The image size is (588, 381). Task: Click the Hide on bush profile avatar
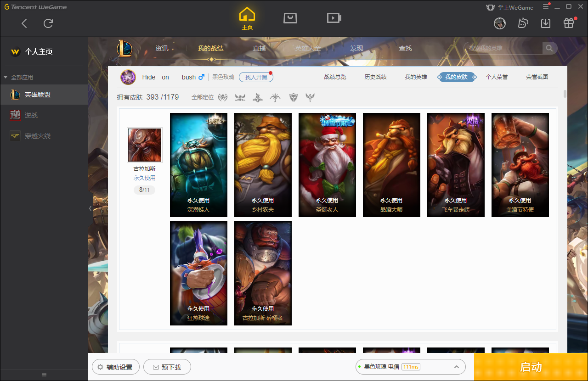pos(128,77)
